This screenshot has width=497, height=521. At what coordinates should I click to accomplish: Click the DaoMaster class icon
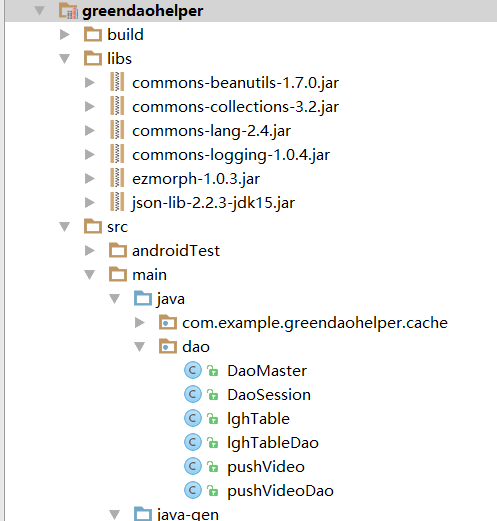click(x=193, y=370)
